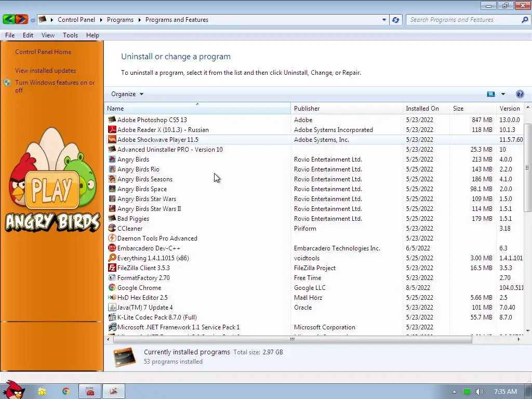Click the K-Lite Codec Pack icon
Image resolution: width=532 pixels, height=399 pixels.
[x=112, y=317]
